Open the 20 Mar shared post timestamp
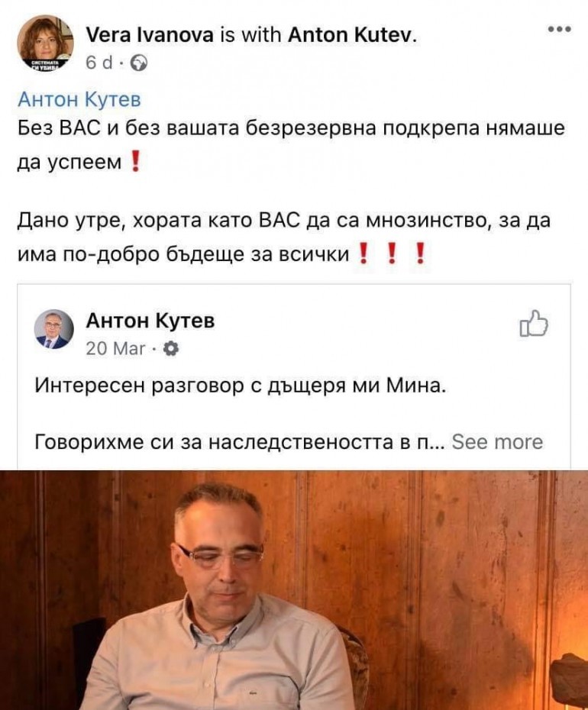Screen dimensions: 588x710 (115, 349)
